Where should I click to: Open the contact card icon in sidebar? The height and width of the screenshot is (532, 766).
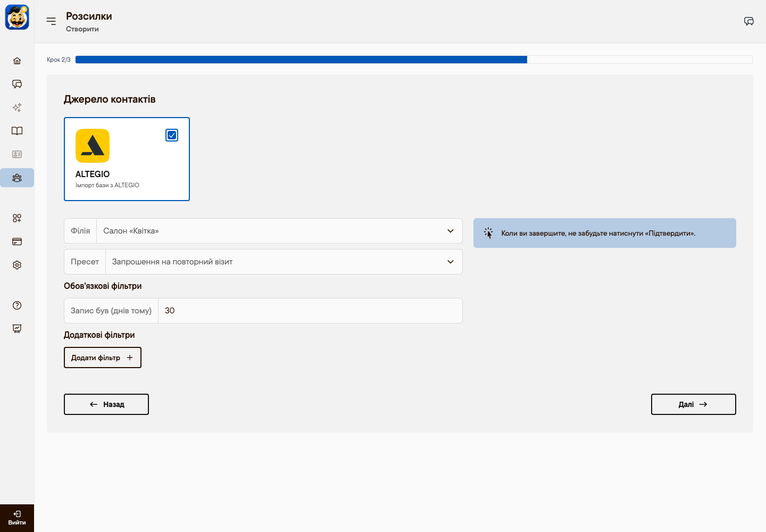coord(17,154)
